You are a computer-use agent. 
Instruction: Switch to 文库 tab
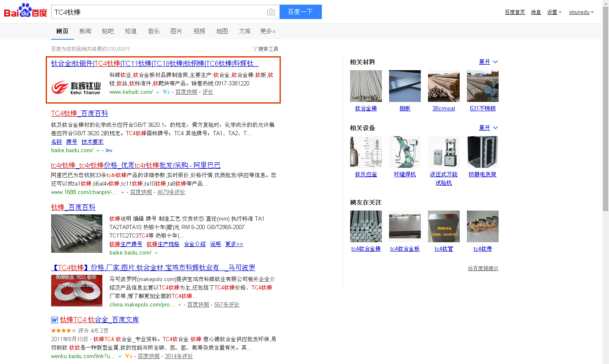click(245, 31)
